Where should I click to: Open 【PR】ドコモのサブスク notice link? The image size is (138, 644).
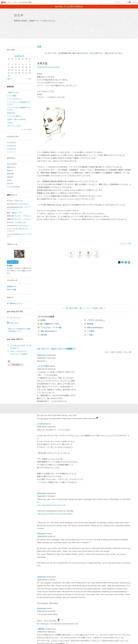(x=19, y=352)
